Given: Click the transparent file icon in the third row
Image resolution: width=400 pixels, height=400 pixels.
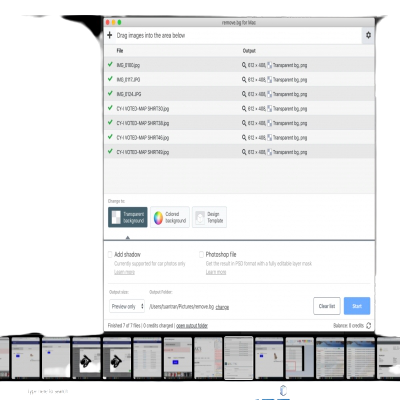Looking at the screenshot, I should [269, 94].
